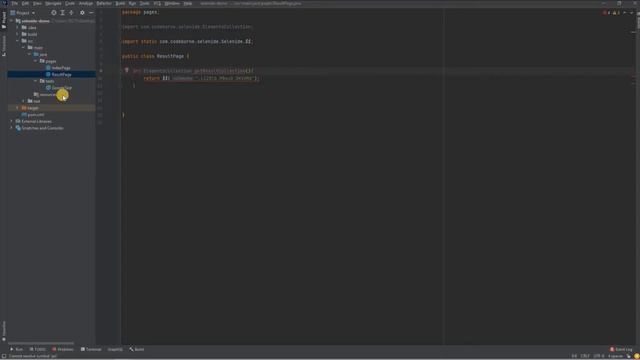Click the red error count indicator
This screenshot has width=640, height=360.
pyautogui.click(x=607, y=13)
